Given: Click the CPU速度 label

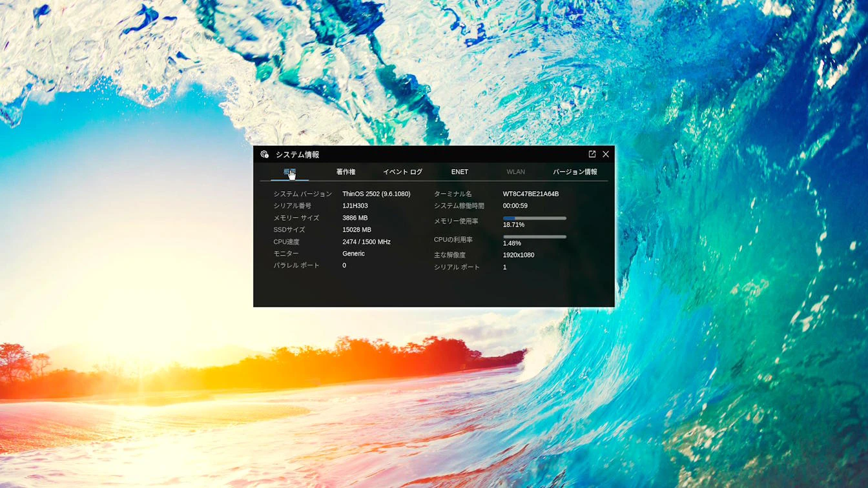Looking at the screenshot, I should pos(286,242).
